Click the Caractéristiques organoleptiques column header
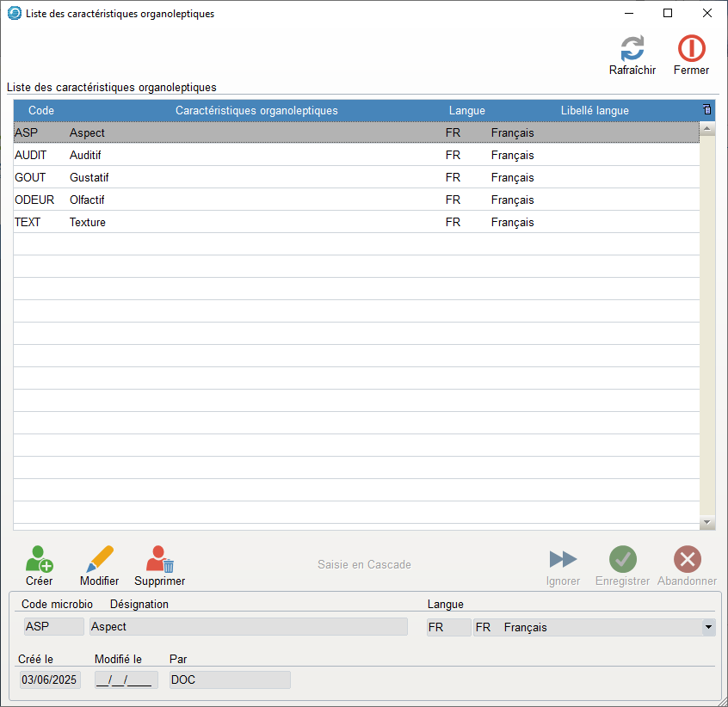The height and width of the screenshot is (707, 728). (256, 111)
